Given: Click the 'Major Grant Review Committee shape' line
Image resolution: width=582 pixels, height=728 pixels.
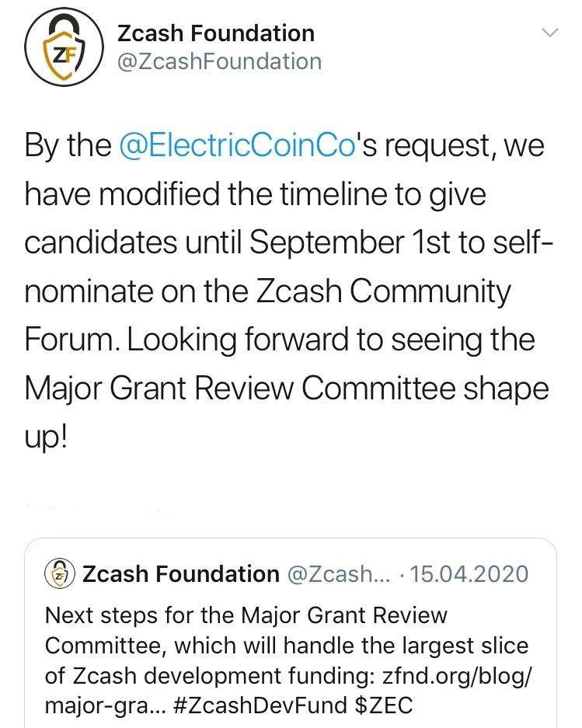Looking at the screenshot, I should click(287, 389).
